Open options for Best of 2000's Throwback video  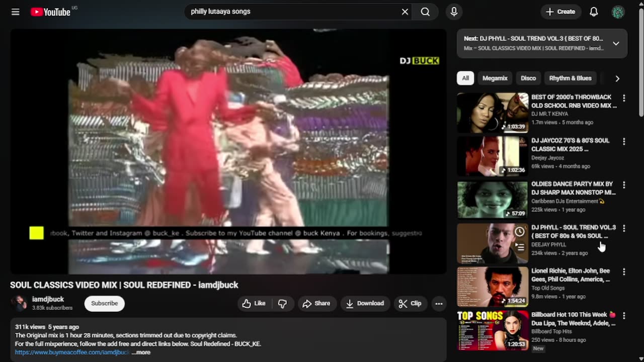[x=624, y=98]
